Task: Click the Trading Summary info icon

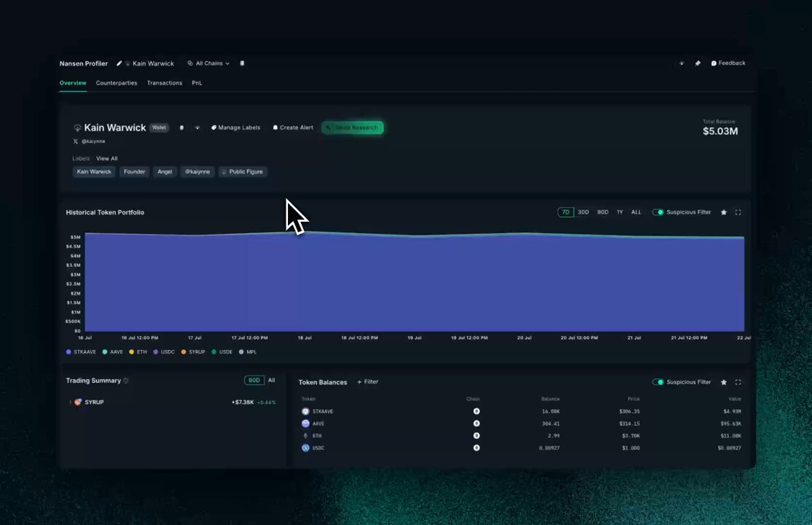Action: tap(126, 381)
